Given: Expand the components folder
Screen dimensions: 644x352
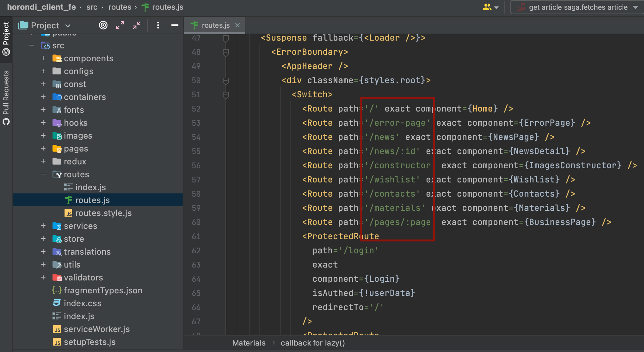Looking at the screenshot, I should click(x=43, y=58).
